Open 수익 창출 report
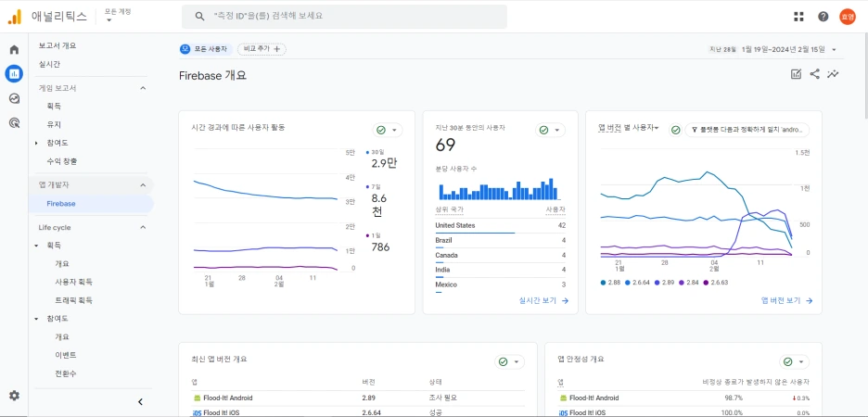 [62, 161]
